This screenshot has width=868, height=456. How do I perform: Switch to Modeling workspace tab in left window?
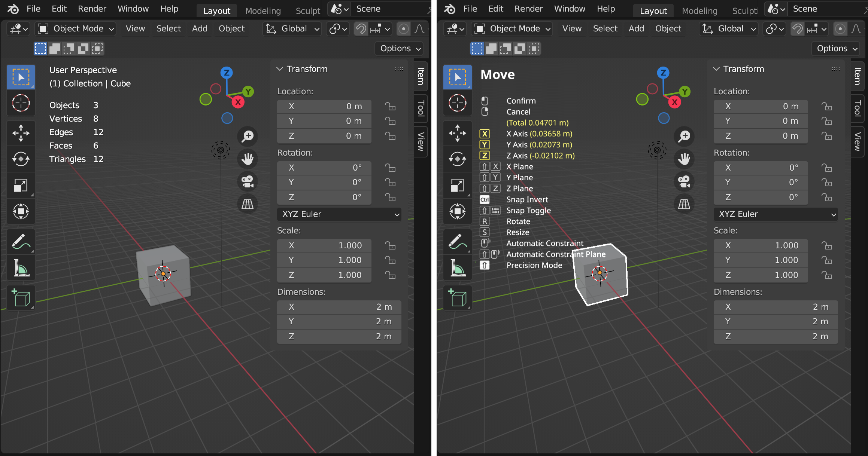click(x=263, y=11)
